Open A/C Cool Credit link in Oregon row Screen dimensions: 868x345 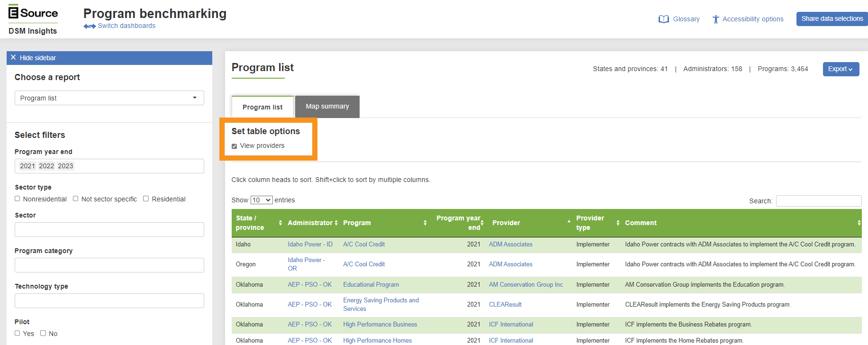(x=364, y=264)
